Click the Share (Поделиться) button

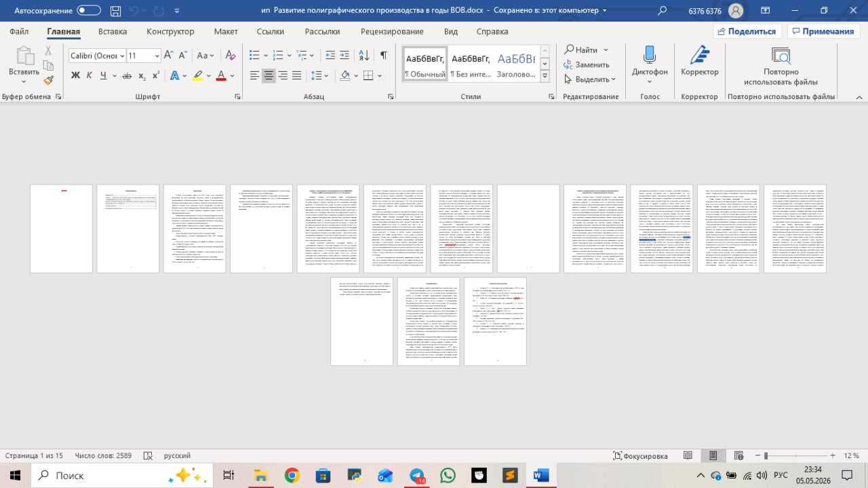[x=748, y=31]
